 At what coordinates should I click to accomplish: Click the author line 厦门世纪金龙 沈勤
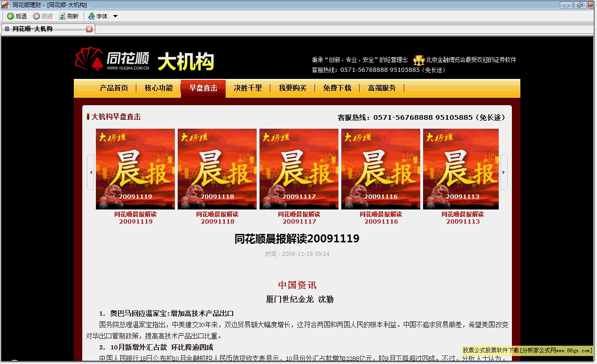(x=299, y=299)
